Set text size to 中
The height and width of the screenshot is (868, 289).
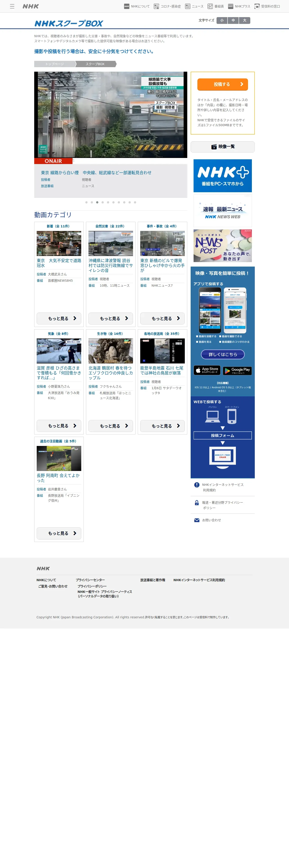tap(233, 20)
